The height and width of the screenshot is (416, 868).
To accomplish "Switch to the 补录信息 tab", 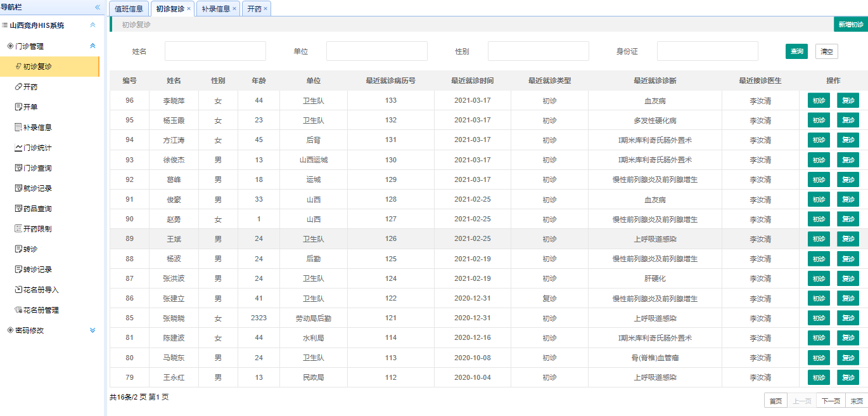I will point(215,9).
